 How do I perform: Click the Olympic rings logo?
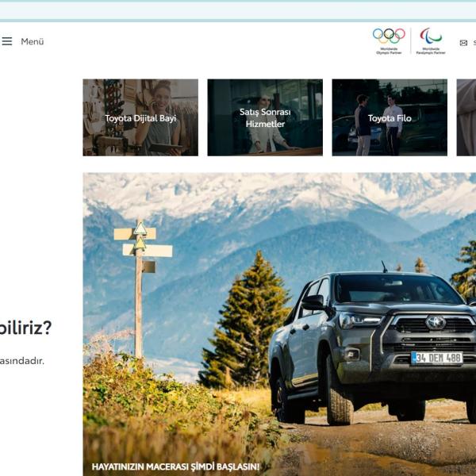(x=389, y=36)
